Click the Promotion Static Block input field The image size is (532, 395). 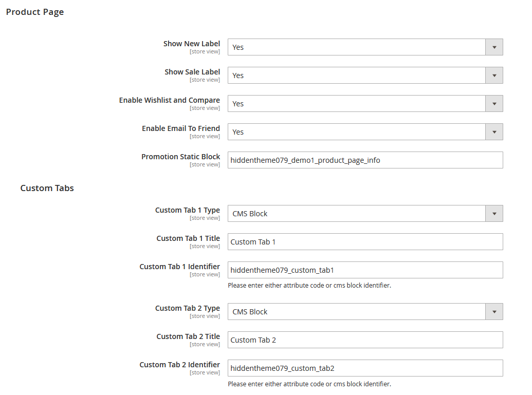pyautogui.click(x=365, y=160)
